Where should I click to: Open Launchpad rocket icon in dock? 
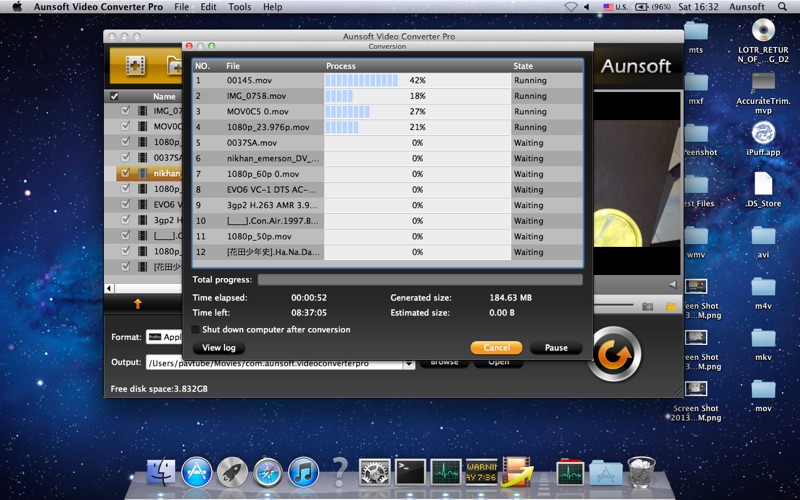tap(232, 472)
